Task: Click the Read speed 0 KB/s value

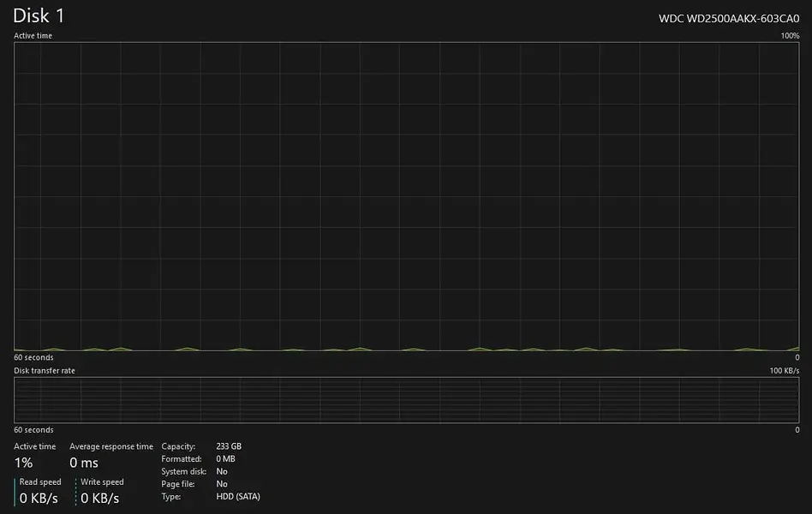Action: 39,499
